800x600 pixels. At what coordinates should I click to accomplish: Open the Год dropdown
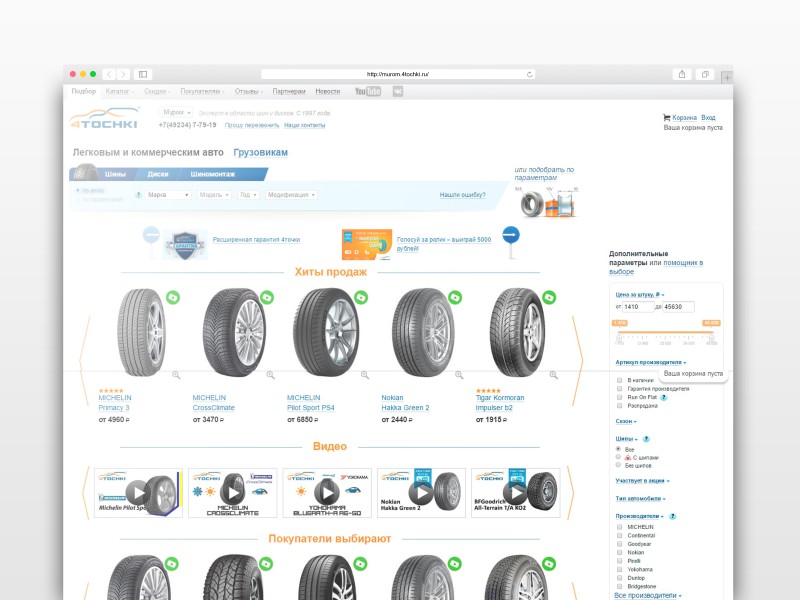click(248, 195)
